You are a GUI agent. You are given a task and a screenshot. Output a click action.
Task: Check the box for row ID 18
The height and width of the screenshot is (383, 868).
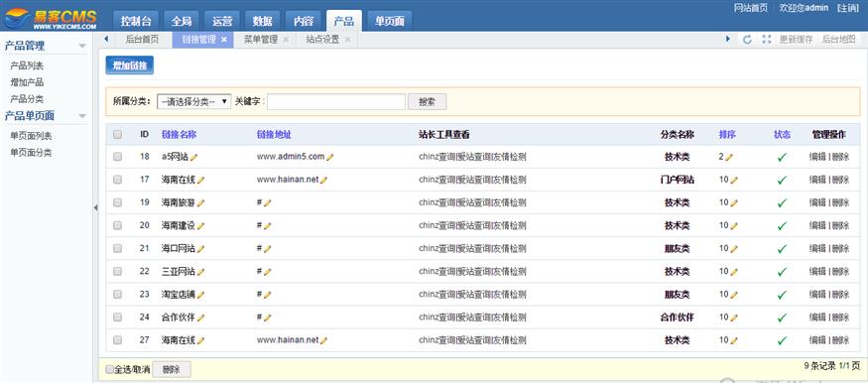coord(117,157)
